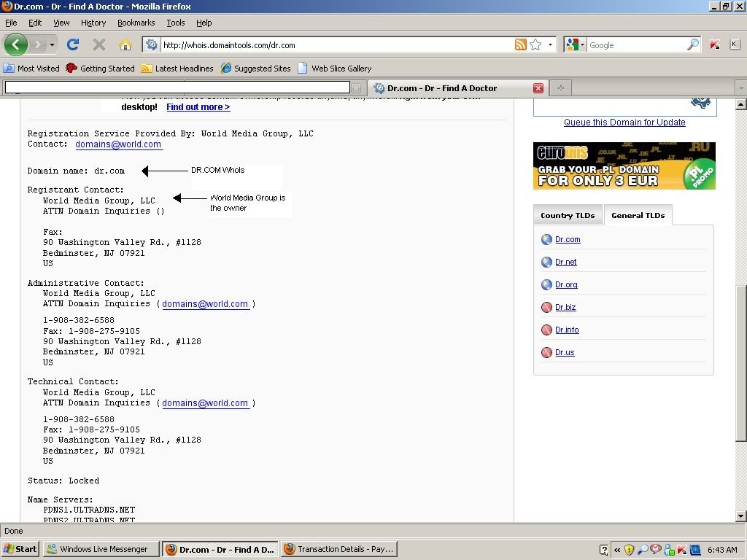Click the red icon beside Dr.biz
Viewport: 747px width, 560px height.
(547, 307)
